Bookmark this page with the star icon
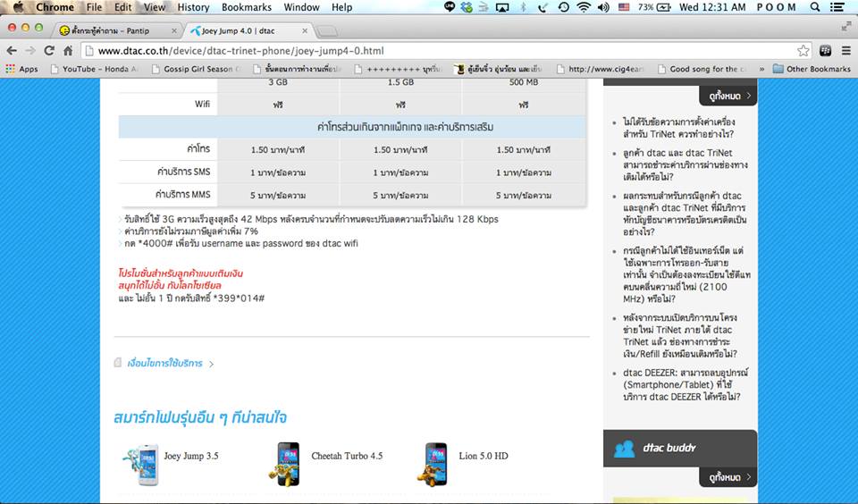Viewport: 858px width, 504px height. [x=803, y=51]
